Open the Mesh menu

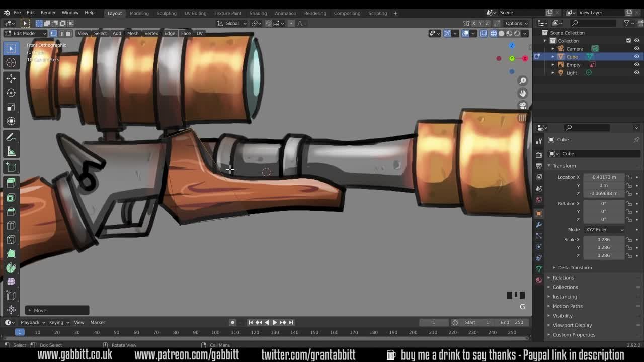pyautogui.click(x=132, y=33)
